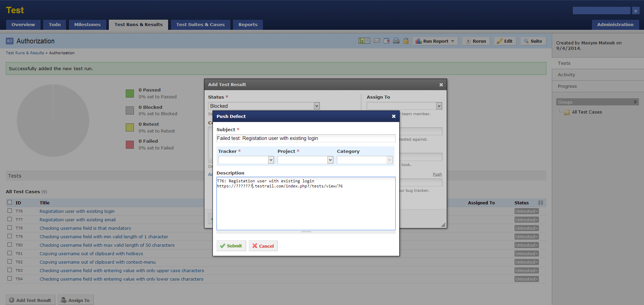Click the Description box resize handle
Screen dimensions: 644x305
pyautogui.click(x=306, y=232)
